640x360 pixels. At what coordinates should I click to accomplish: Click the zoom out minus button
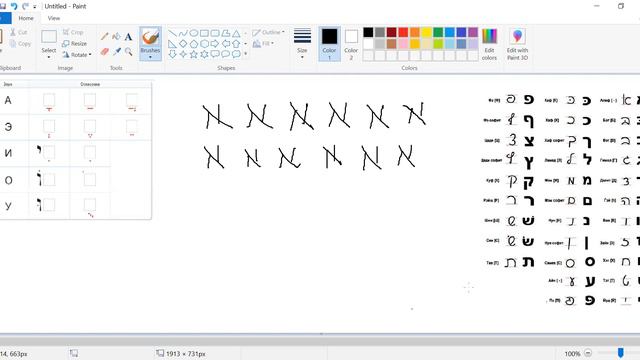click(588, 353)
